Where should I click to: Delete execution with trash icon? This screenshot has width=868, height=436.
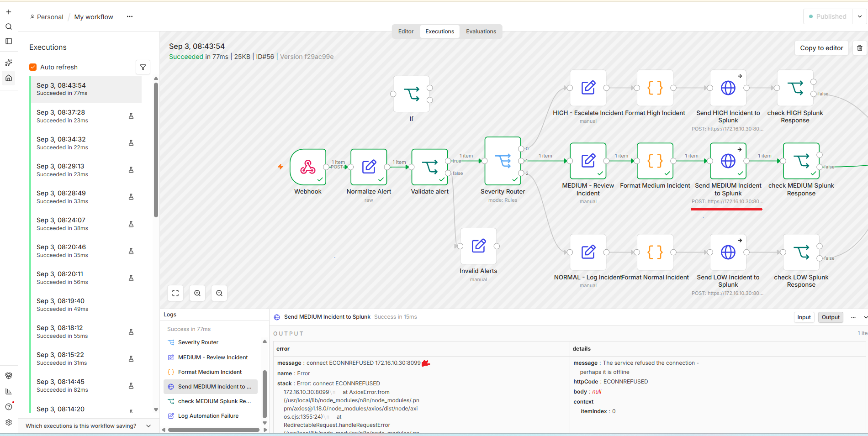pos(859,48)
